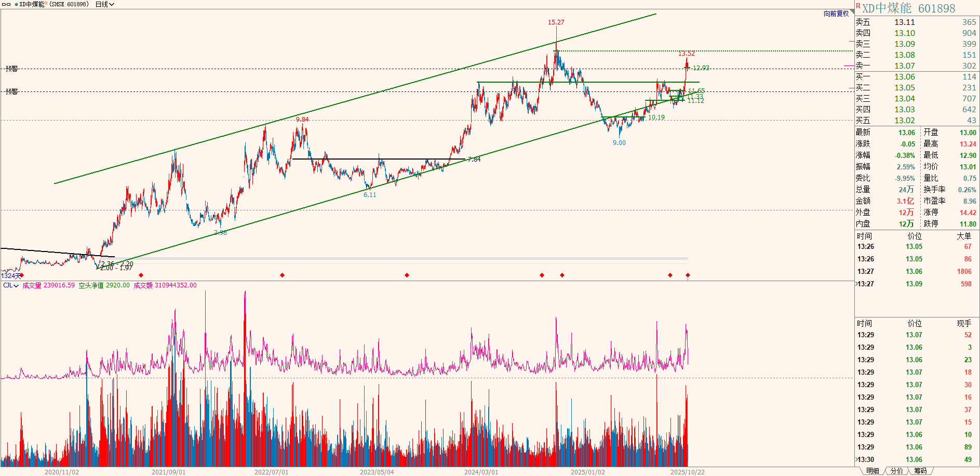Viewport: 980px width, 476px height.
Task: Click the 涨幅 -0.38% value
Action: click(905, 155)
